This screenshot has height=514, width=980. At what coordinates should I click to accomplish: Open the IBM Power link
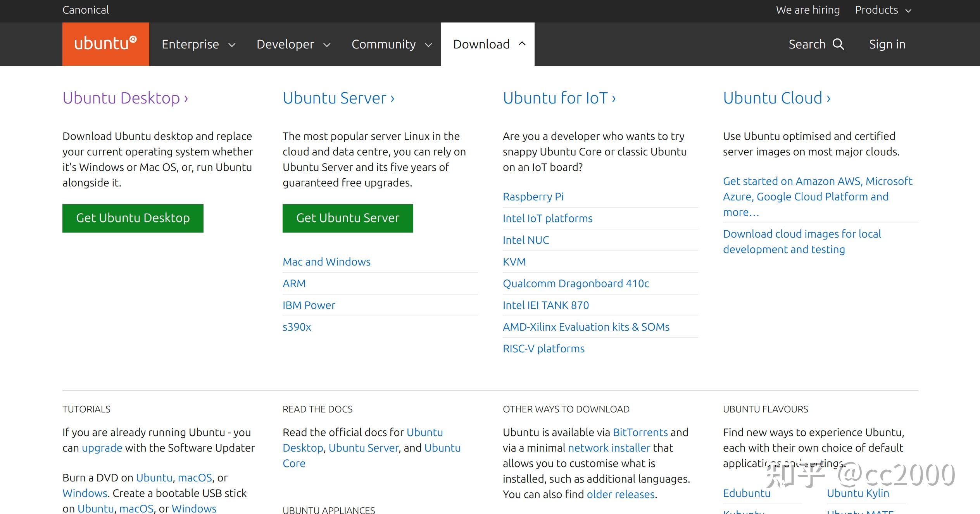tap(309, 305)
